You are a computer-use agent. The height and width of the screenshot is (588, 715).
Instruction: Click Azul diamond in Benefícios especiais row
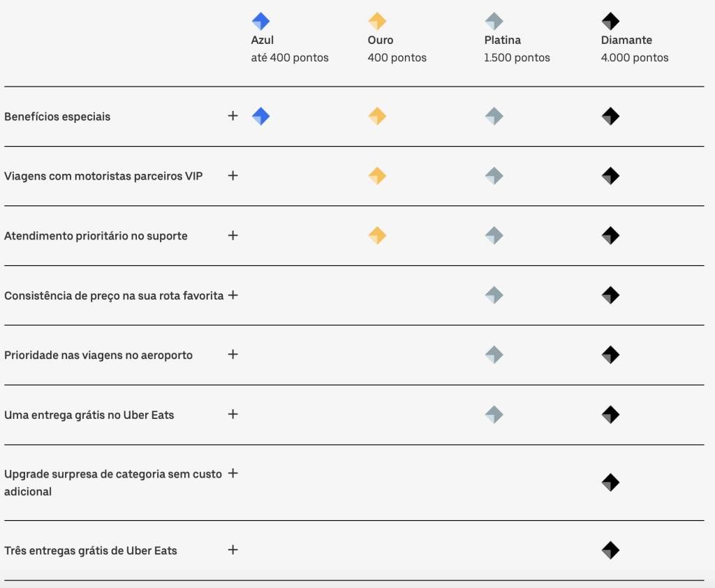click(261, 117)
